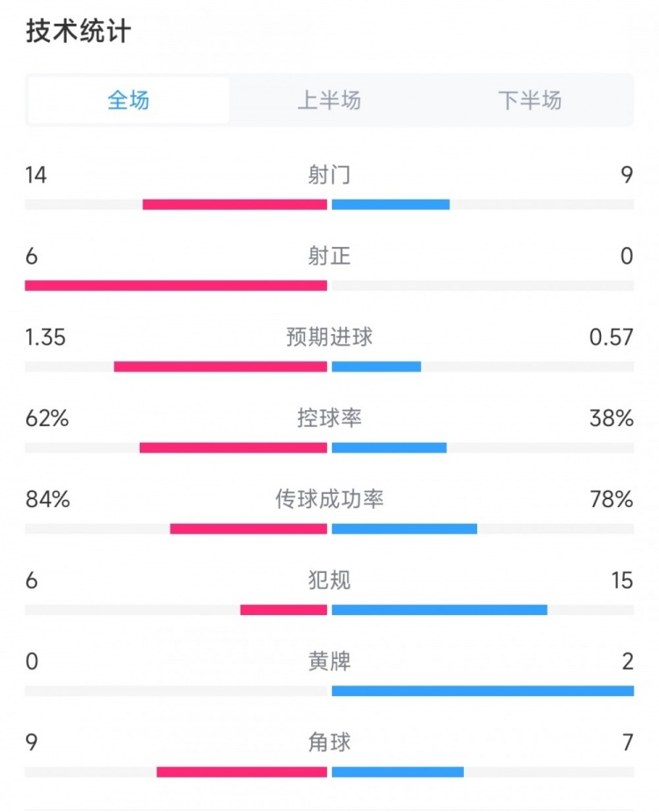
Task: Click the red bar under 预期进球
Action: (x=221, y=366)
